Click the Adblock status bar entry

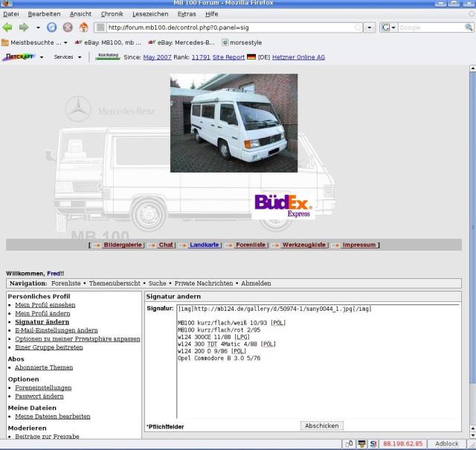[446, 443]
